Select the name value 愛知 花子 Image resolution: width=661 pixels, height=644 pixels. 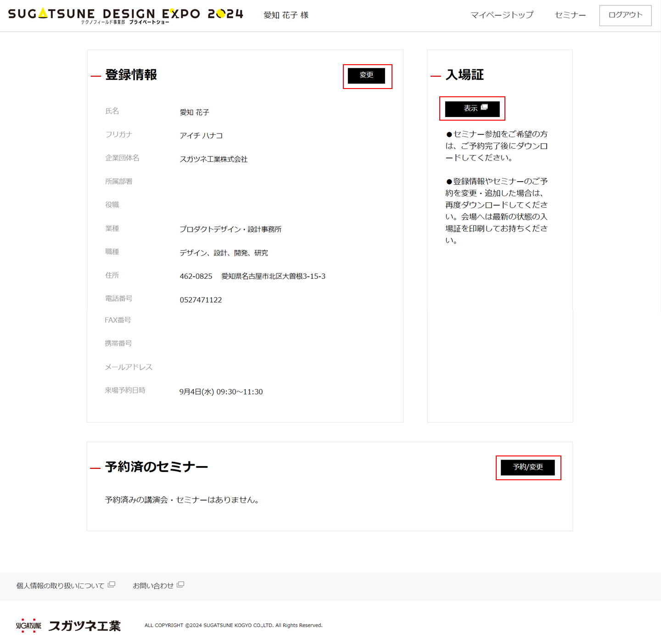coord(194,112)
